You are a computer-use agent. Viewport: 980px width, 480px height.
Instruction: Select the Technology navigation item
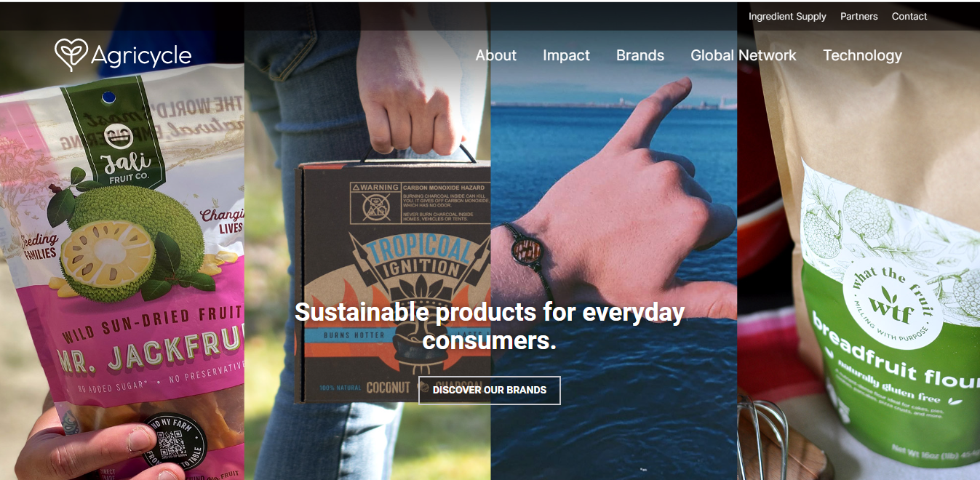[x=862, y=55]
